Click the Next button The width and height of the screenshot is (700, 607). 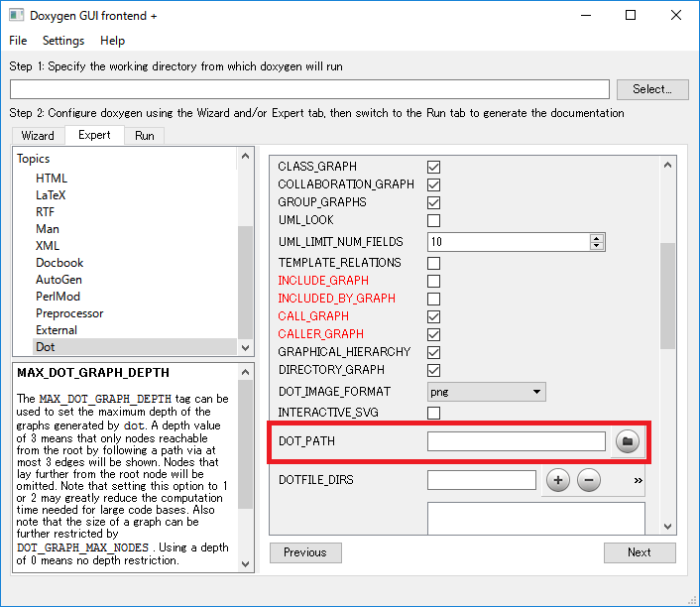(x=640, y=552)
